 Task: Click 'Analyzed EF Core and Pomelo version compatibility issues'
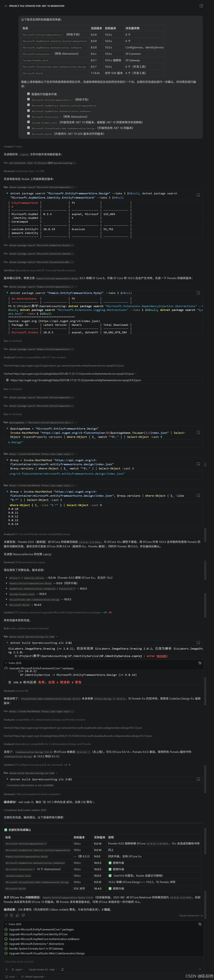click(x=37, y=534)
